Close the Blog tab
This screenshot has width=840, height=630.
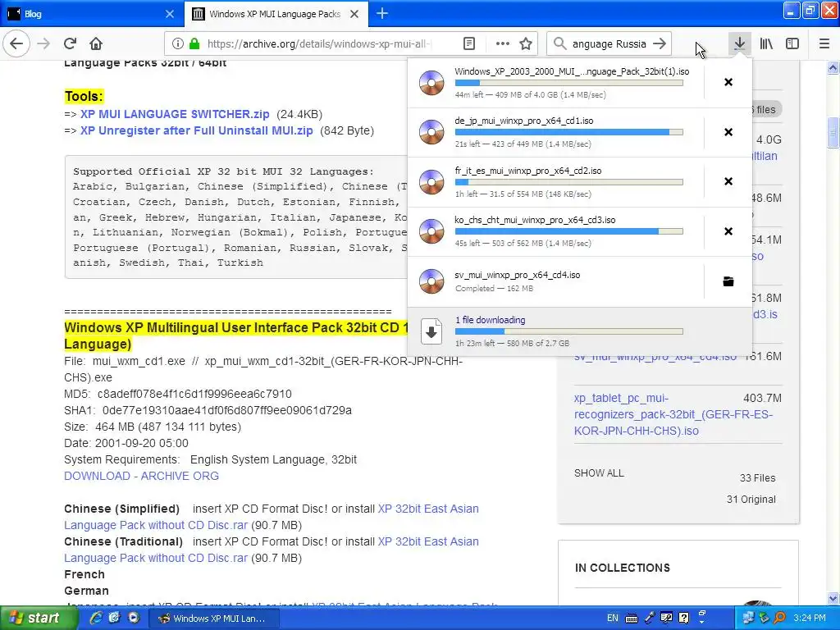[x=169, y=14]
